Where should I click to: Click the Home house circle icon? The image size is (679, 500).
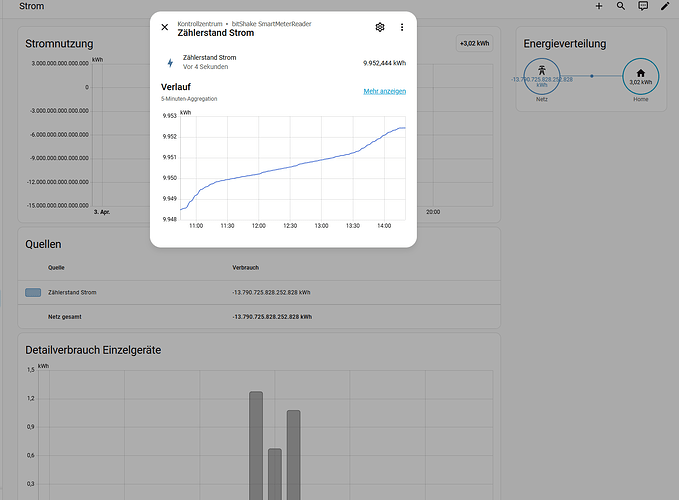coord(640,75)
